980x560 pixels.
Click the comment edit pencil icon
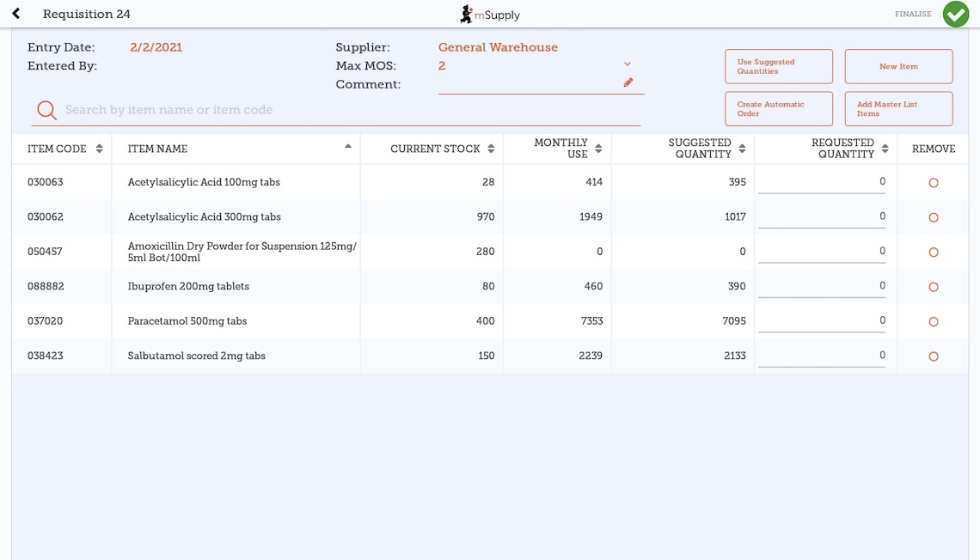(628, 82)
